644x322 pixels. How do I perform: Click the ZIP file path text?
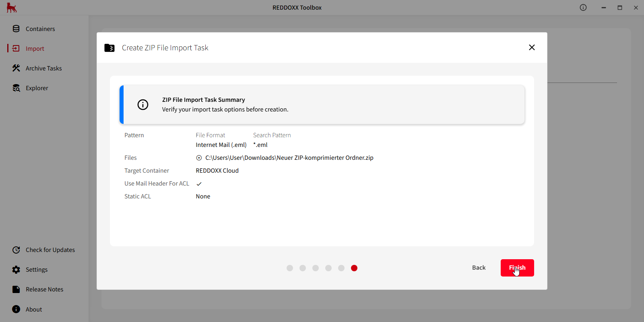(289, 158)
